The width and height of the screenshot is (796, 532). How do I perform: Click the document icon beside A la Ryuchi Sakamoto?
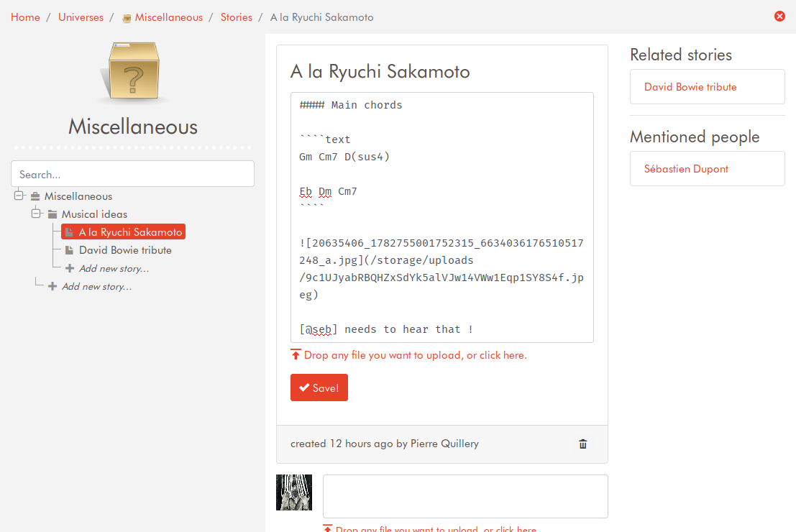(x=70, y=232)
